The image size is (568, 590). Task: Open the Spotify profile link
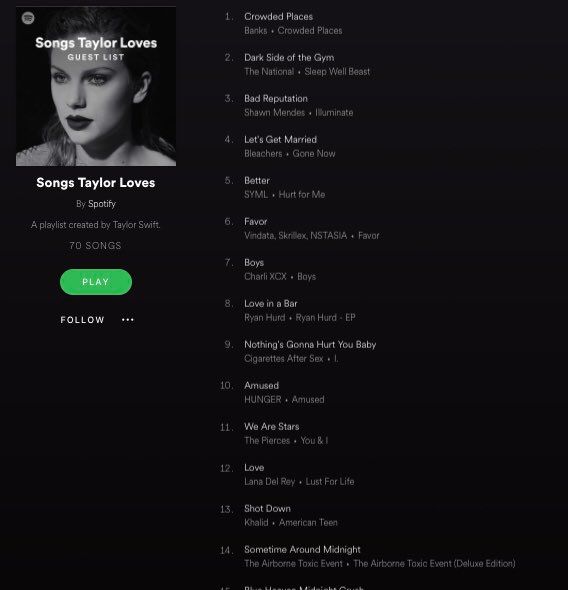pos(102,204)
